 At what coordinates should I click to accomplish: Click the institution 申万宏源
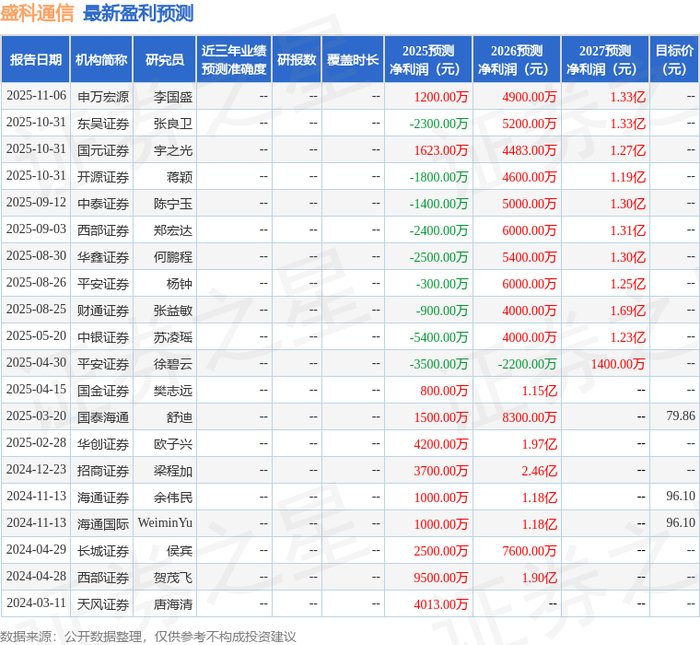click(103, 97)
